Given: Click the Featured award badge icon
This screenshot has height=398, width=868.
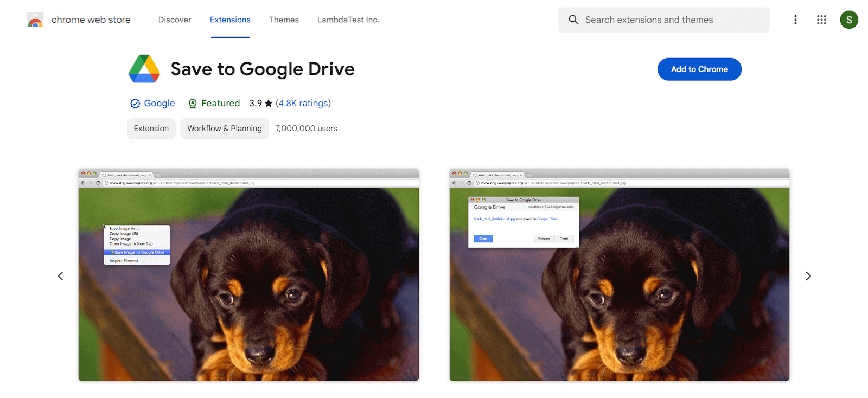Looking at the screenshot, I should tap(193, 104).
